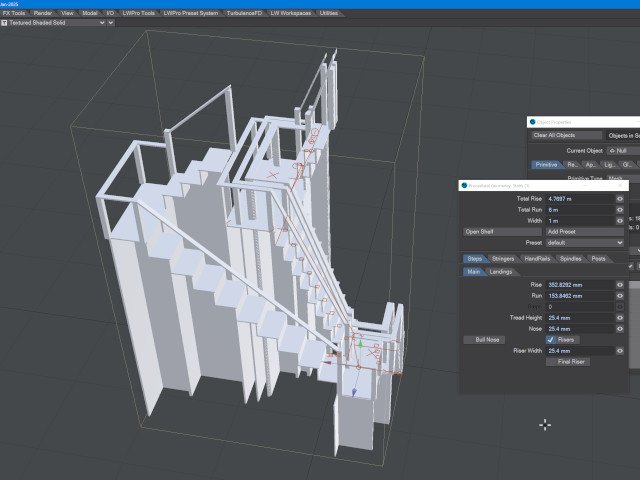Click the Add Preset button
This screenshot has width=640, height=480.
pos(585,232)
